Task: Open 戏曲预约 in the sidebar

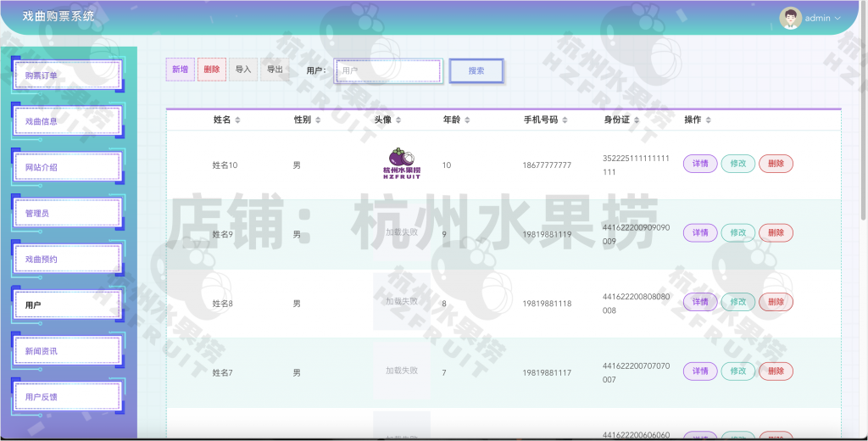Action: coord(67,260)
